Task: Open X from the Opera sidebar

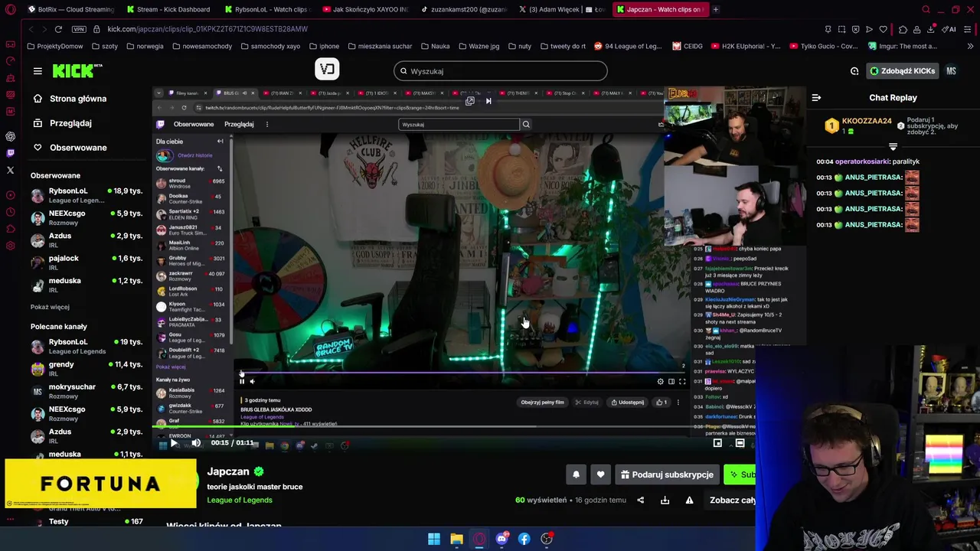Action: (10, 170)
